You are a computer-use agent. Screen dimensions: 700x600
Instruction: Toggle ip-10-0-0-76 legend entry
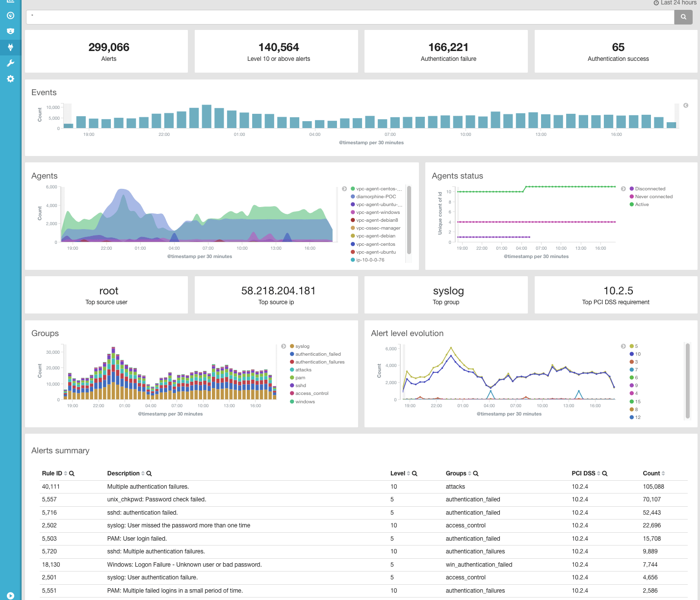click(367, 260)
